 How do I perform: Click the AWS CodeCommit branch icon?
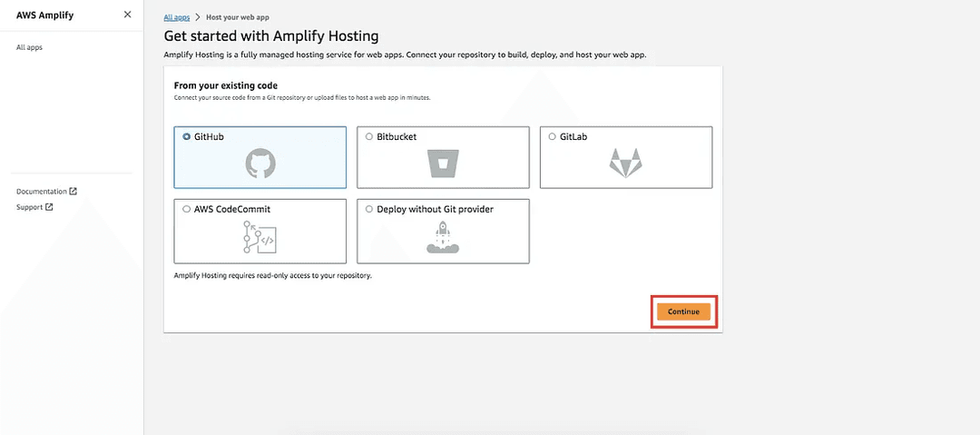(x=260, y=238)
